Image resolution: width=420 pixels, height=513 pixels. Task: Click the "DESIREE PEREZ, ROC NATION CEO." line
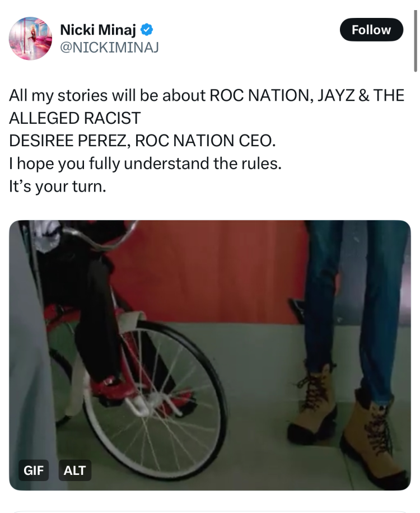(x=142, y=141)
